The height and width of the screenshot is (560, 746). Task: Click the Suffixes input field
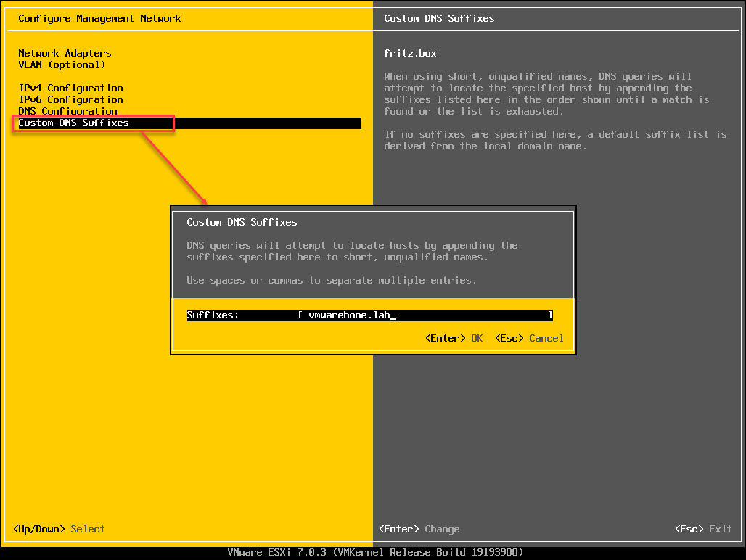click(425, 315)
